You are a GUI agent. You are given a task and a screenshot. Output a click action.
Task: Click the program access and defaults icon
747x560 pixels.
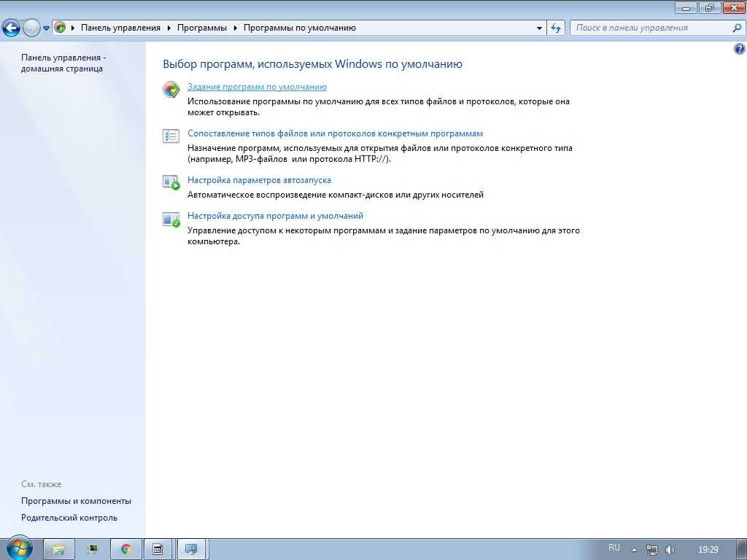click(x=171, y=219)
